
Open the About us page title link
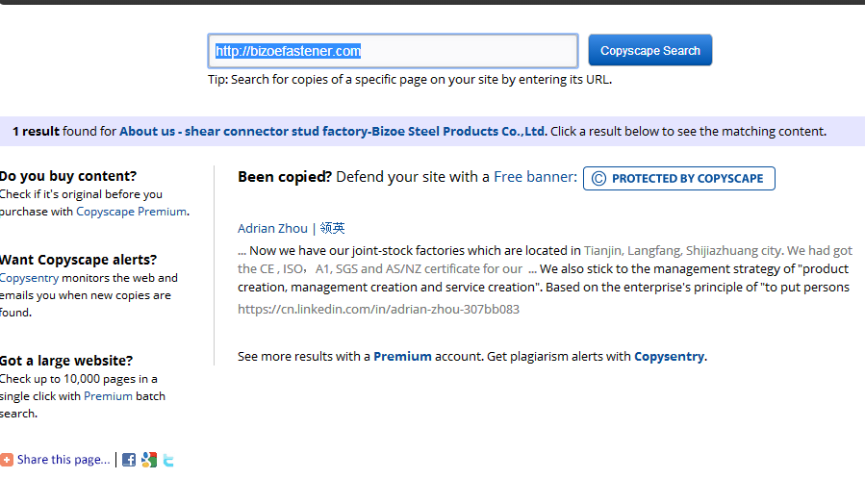332,131
